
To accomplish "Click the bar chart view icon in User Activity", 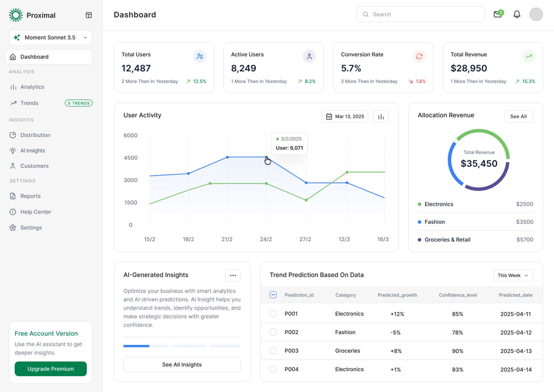I will (x=381, y=117).
